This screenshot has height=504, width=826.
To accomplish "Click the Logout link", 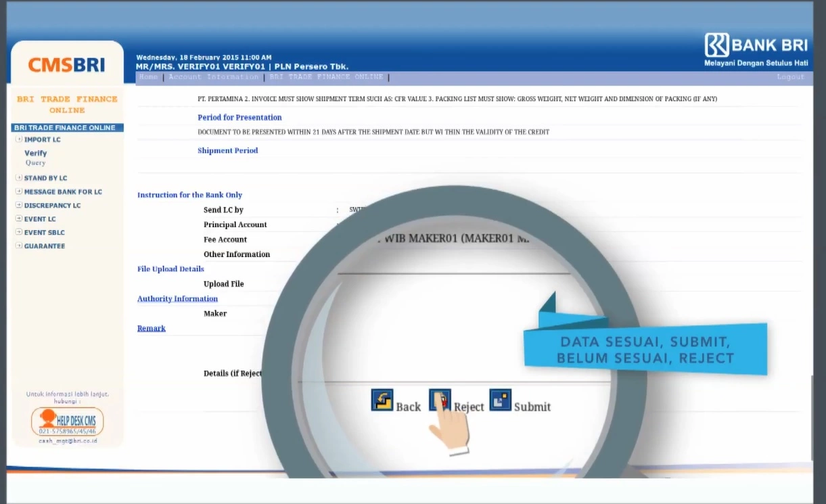I will (x=791, y=77).
